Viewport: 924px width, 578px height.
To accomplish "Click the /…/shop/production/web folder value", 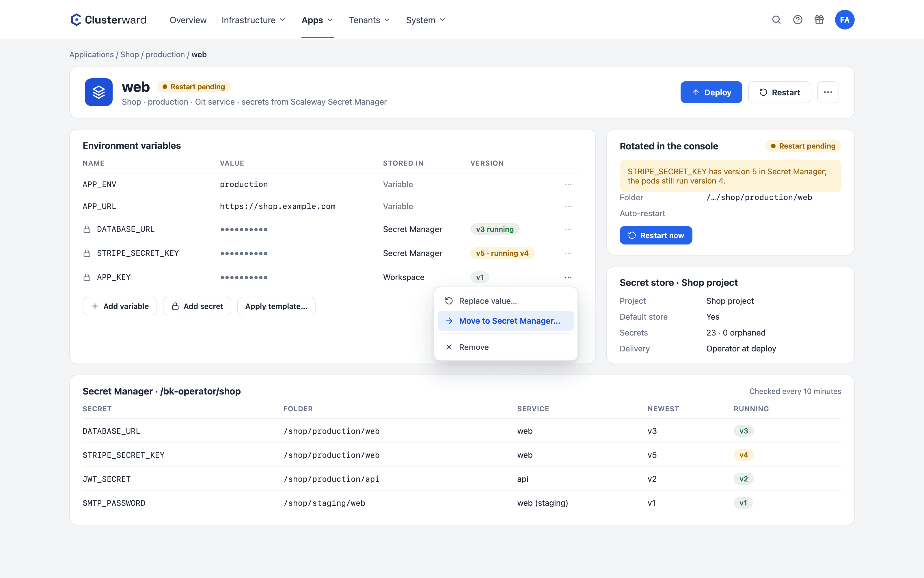I will pos(759,197).
